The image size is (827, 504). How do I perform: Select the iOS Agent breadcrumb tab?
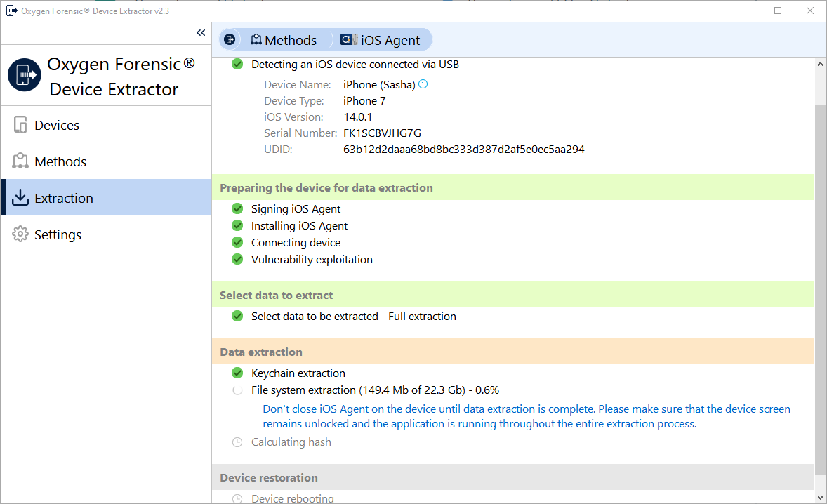381,40
